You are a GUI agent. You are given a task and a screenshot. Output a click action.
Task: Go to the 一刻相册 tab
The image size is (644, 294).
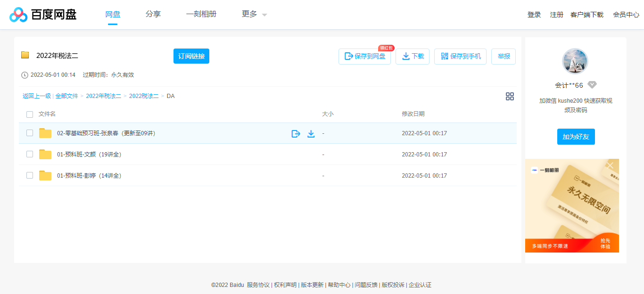[201, 15]
